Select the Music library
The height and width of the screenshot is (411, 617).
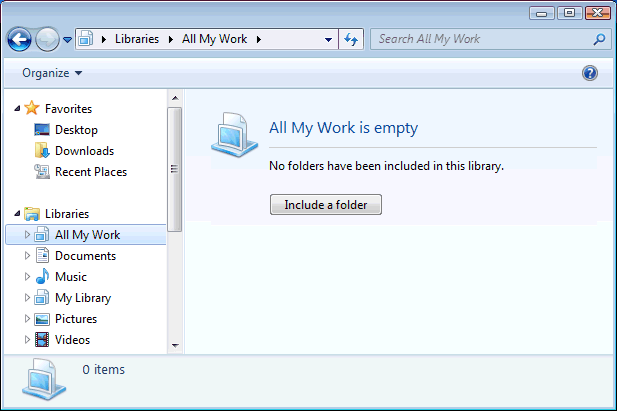pos(71,277)
